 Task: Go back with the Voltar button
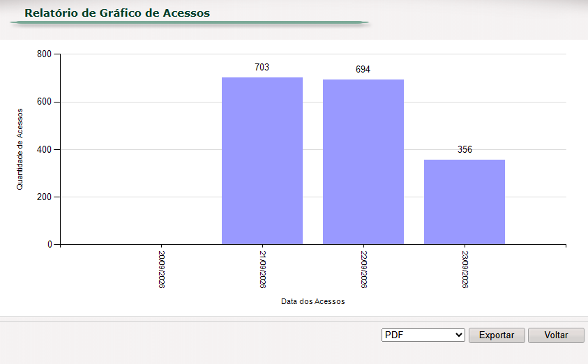tap(556, 335)
